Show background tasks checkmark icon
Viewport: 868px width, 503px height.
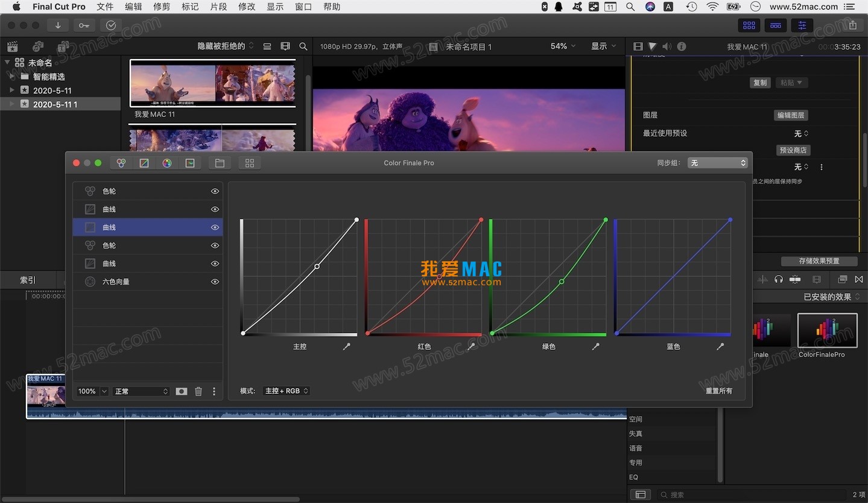click(x=111, y=25)
